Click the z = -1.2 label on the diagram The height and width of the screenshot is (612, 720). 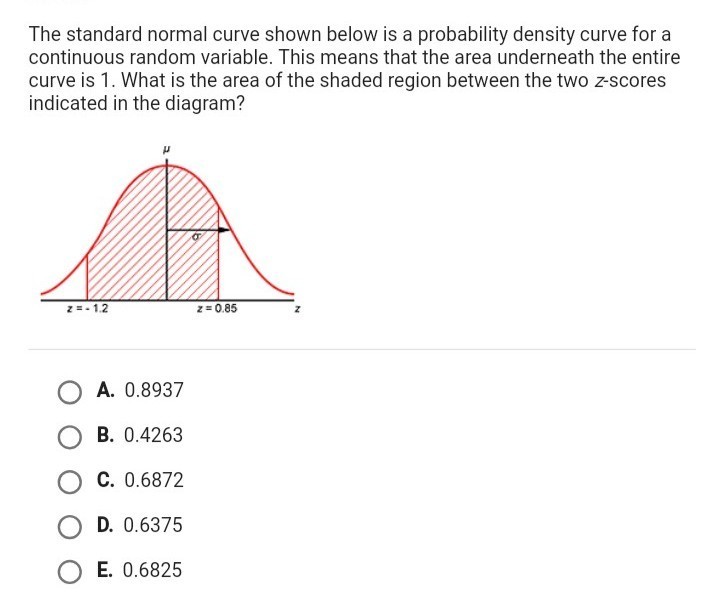(87, 309)
